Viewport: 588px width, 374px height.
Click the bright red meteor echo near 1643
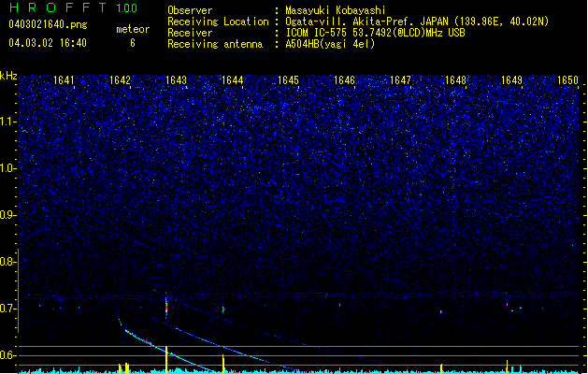point(166,308)
